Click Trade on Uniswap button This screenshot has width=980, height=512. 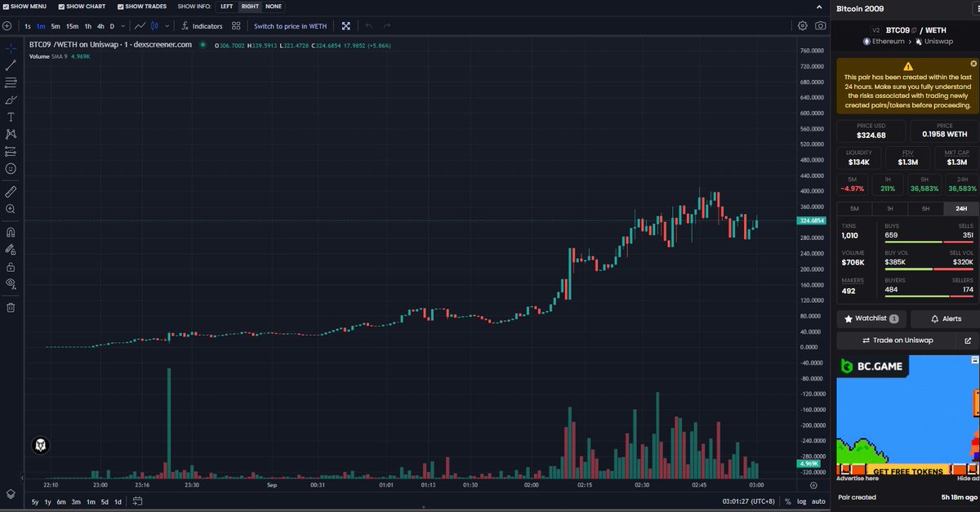pos(897,341)
